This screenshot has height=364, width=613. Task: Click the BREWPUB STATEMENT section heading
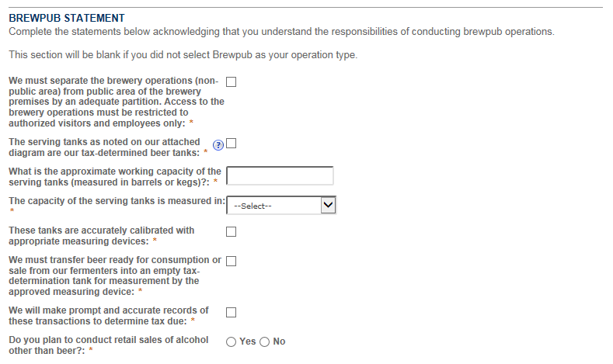66,18
